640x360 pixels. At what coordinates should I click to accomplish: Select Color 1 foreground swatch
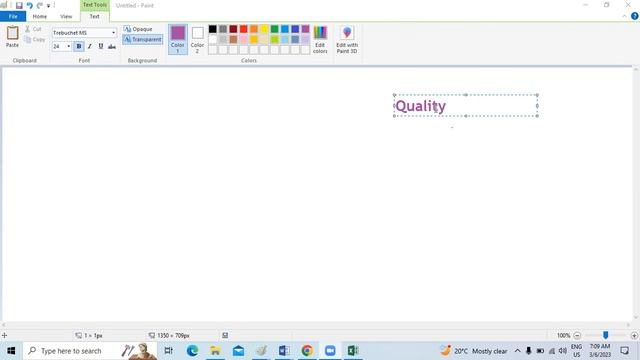(x=178, y=39)
